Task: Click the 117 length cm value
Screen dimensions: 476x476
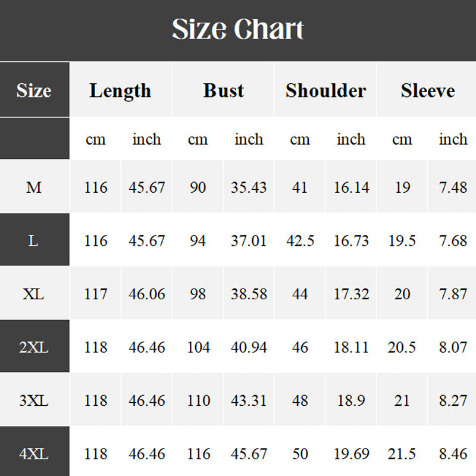Action: pyautogui.click(x=96, y=294)
